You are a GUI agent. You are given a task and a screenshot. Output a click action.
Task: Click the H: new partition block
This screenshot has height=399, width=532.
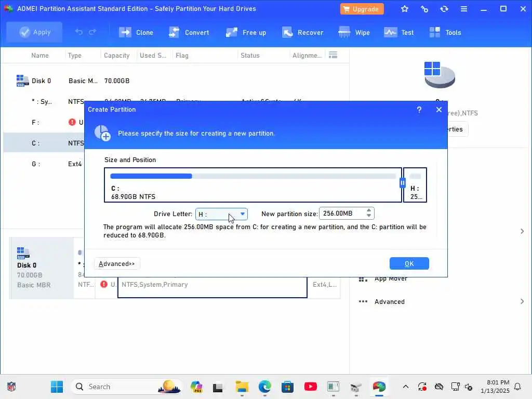tap(415, 185)
